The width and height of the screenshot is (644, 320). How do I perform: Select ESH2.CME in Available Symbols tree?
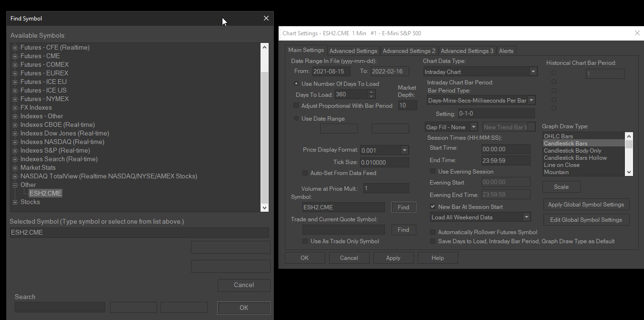pos(45,193)
